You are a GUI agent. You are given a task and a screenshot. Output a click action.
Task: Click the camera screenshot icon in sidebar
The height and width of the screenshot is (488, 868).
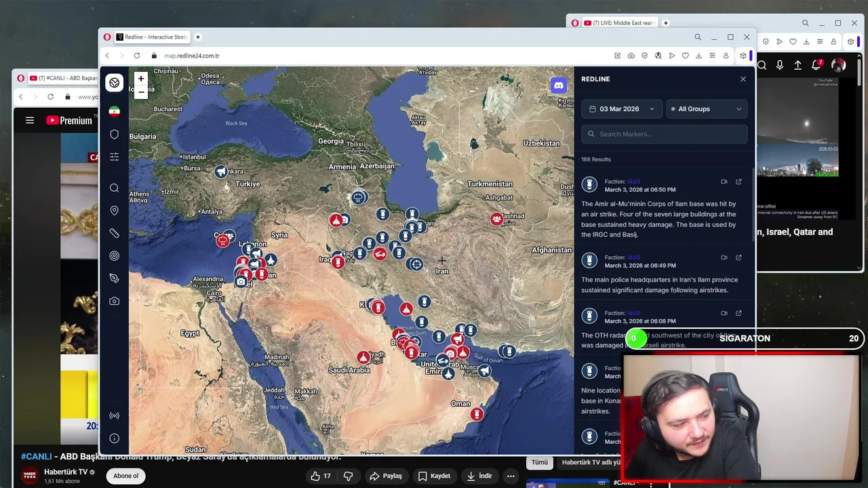(115, 301)
